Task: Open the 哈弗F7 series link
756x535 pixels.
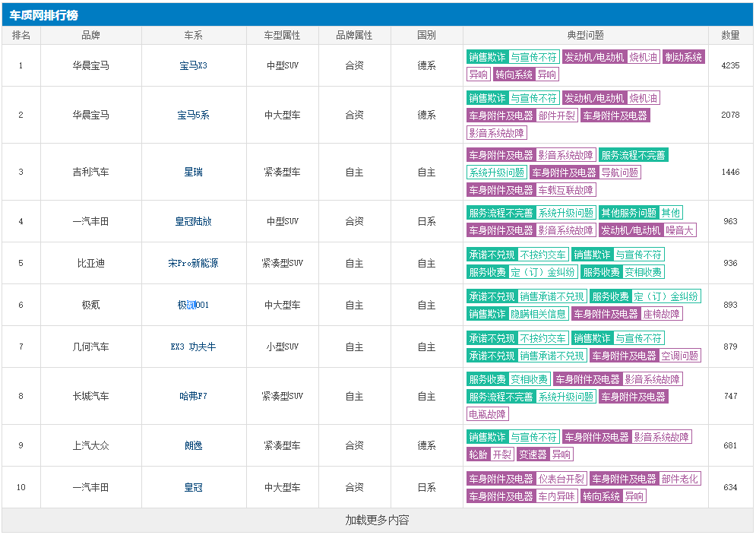Action: click(x=193, y=397)
